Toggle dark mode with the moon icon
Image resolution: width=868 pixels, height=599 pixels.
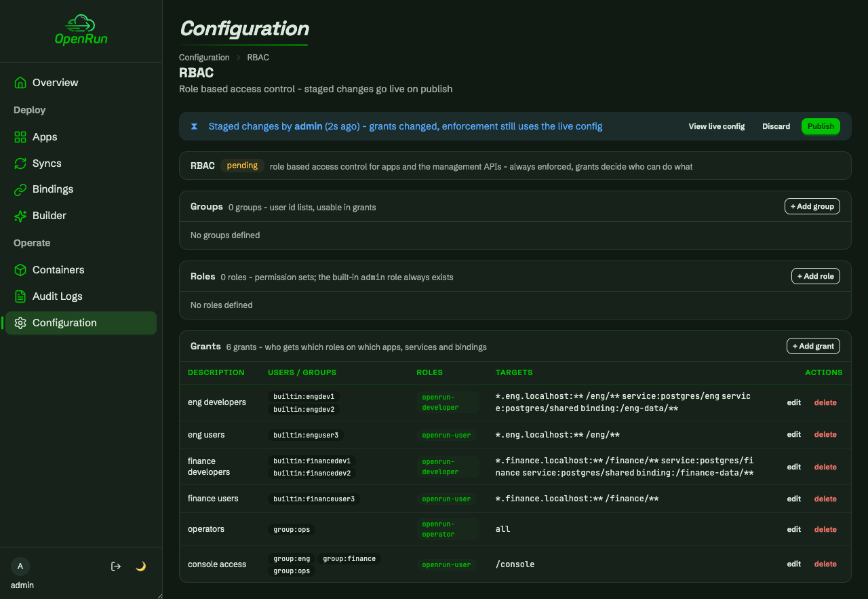click(141, 566)
